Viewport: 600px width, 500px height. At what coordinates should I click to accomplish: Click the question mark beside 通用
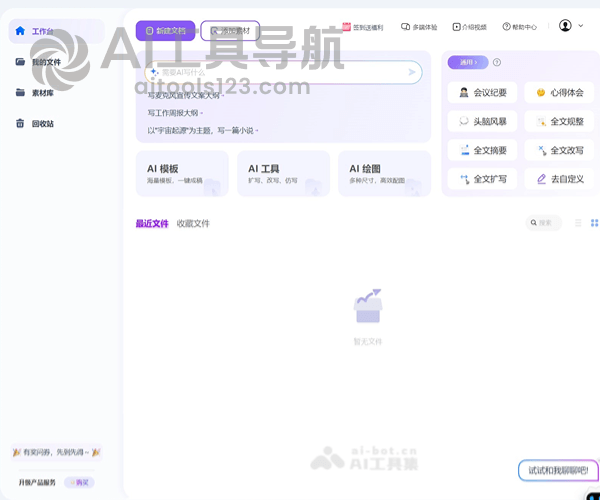497,62
